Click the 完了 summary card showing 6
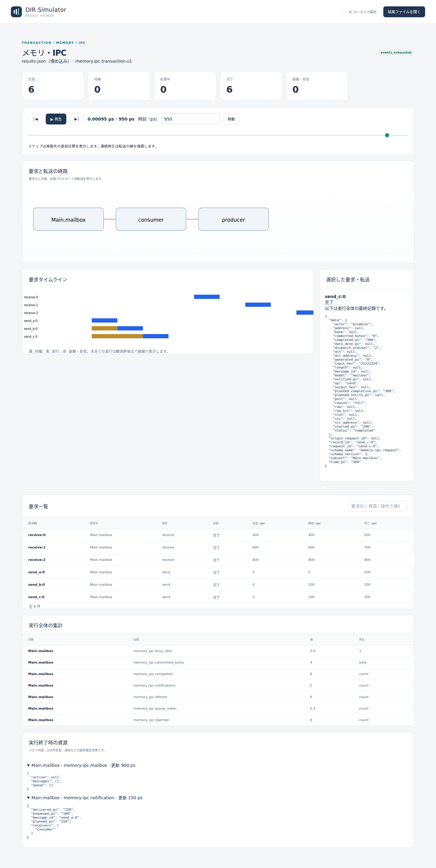This screenshot has width=436, height=868. click(x=251, y=86)
